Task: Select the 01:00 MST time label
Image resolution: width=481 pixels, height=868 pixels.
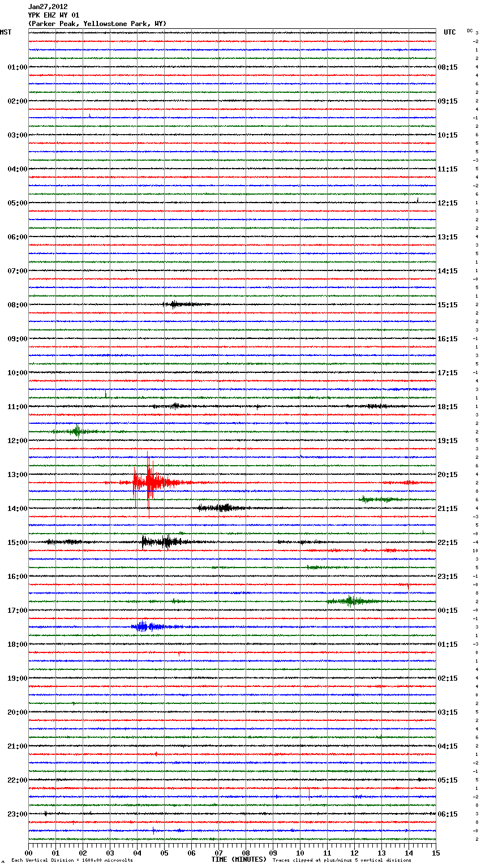Action: point(17,67)
